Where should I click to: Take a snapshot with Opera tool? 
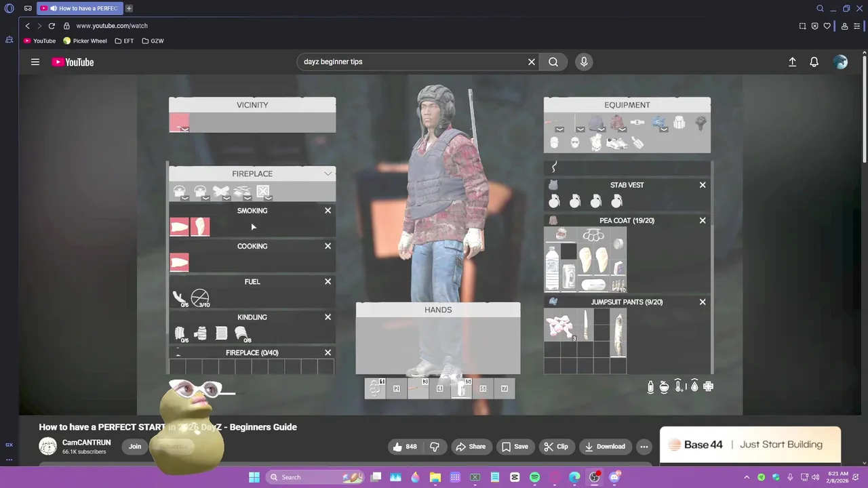[x=802, y=26]
